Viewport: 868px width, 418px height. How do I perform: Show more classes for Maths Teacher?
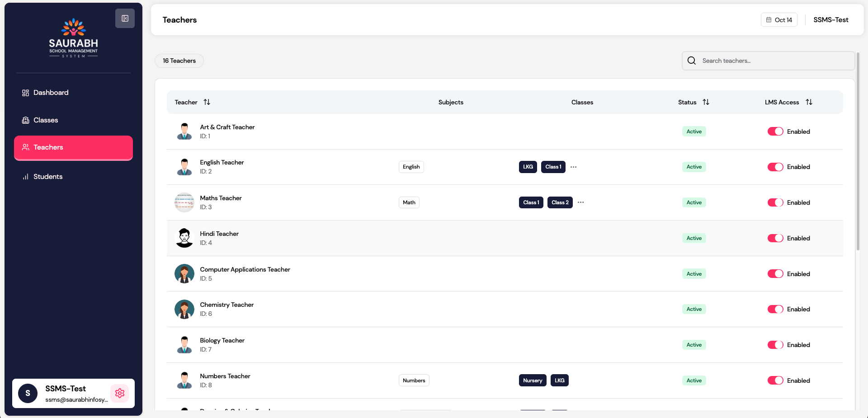[x=581, y=202]
